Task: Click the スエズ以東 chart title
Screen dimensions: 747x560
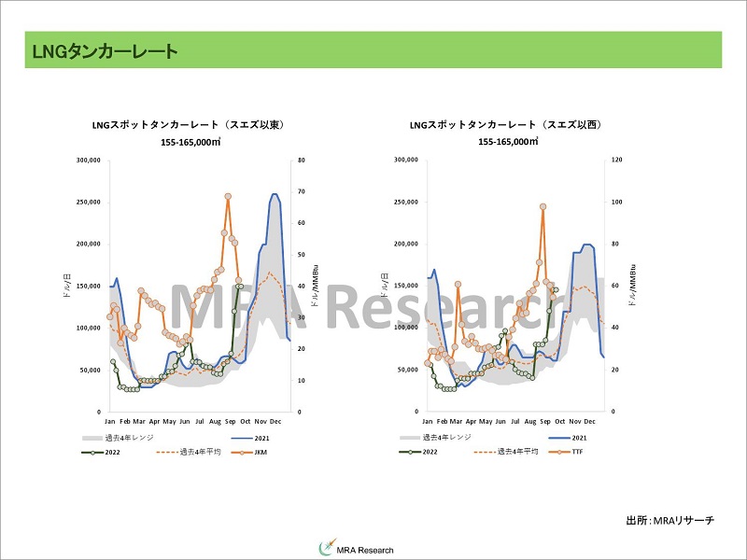Action: pyautogui.click(x=189, y=125)
